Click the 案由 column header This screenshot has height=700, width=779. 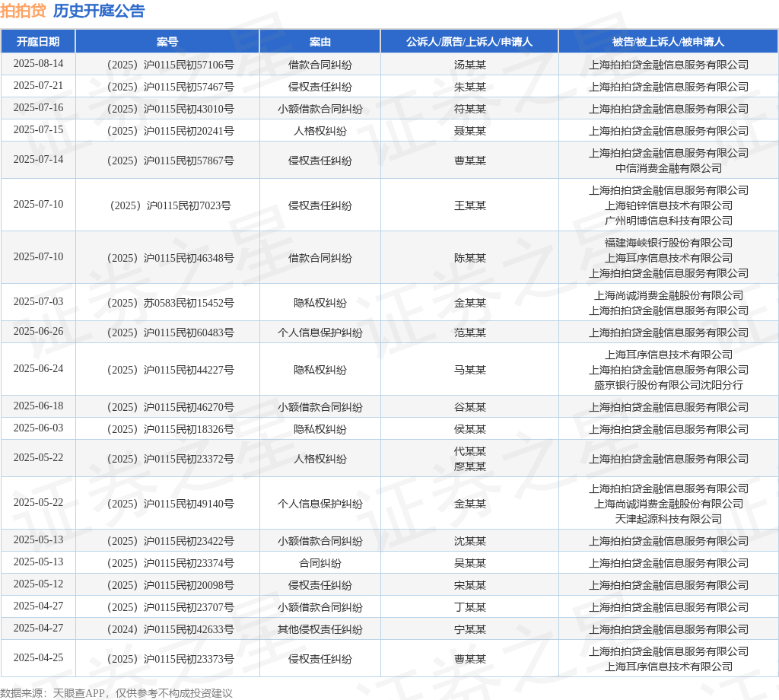click(x=320, y=42)
